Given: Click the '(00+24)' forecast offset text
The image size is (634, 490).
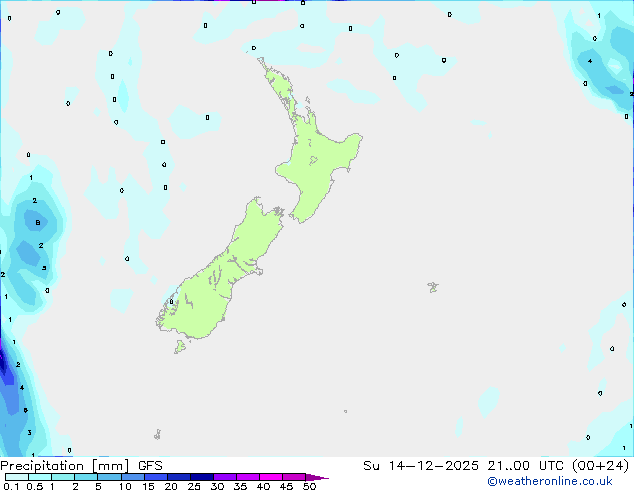Looking at the screenshot, I should click(x=600, y=466).
